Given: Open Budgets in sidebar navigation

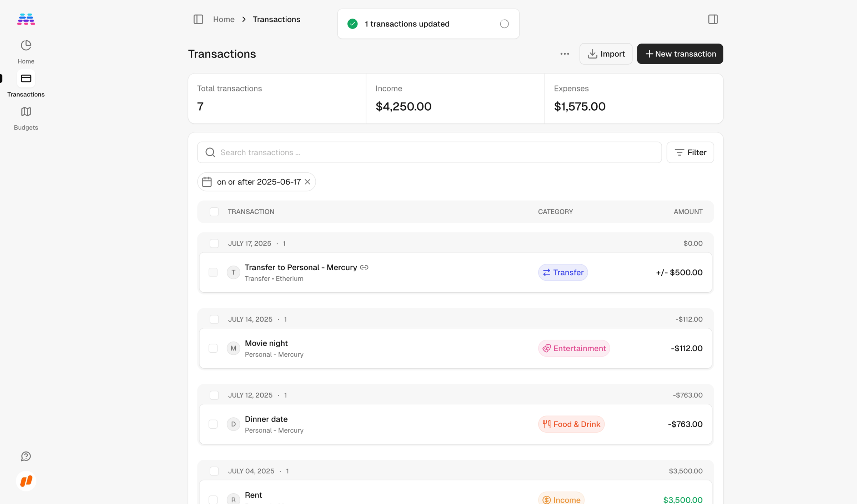Looking at the screenshot, I should click(26, 118).
